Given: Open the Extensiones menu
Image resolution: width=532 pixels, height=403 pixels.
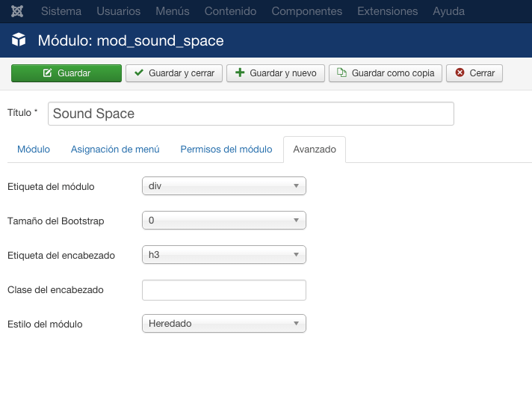Looking at the screenshot, I should pos(388,11).
